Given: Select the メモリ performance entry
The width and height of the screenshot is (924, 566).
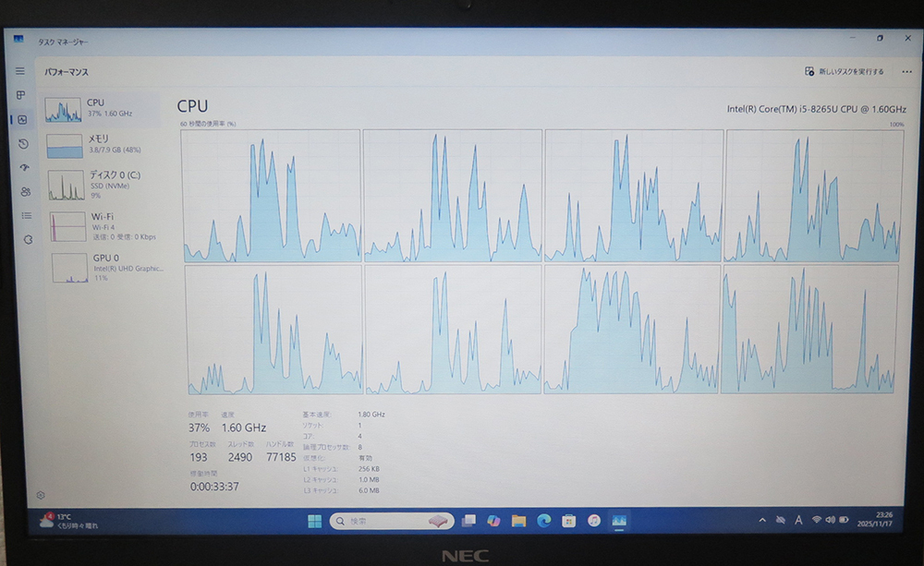Looking at the screenshot, I should click(x=103, y=145).
